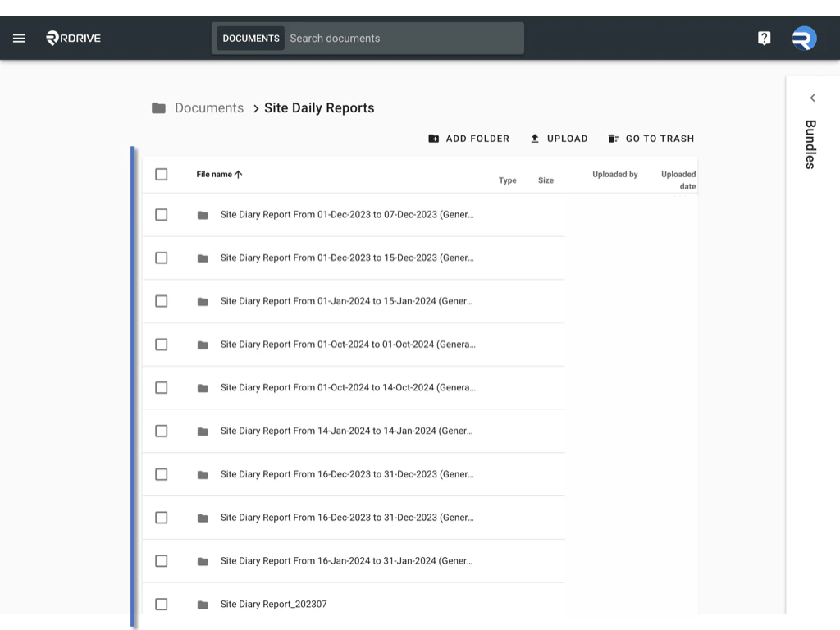The width and height of the screenshot is (840, 630).
Task: Click the folder icon next to Site Diary Report_202307
Action: [203, 604]
